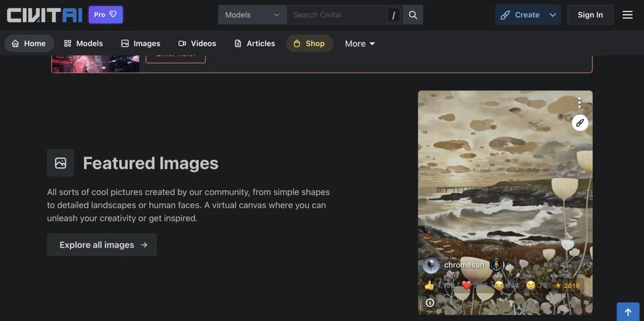Open the hamburger menu
This screenshot has width=644, height=321.
pyautogui.click(x=627, y=15)
